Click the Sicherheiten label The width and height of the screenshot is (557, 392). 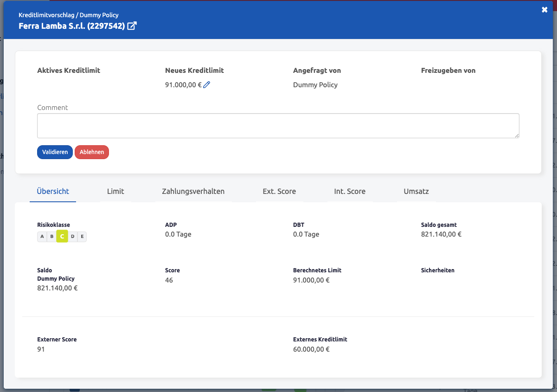tap(438, 270)
